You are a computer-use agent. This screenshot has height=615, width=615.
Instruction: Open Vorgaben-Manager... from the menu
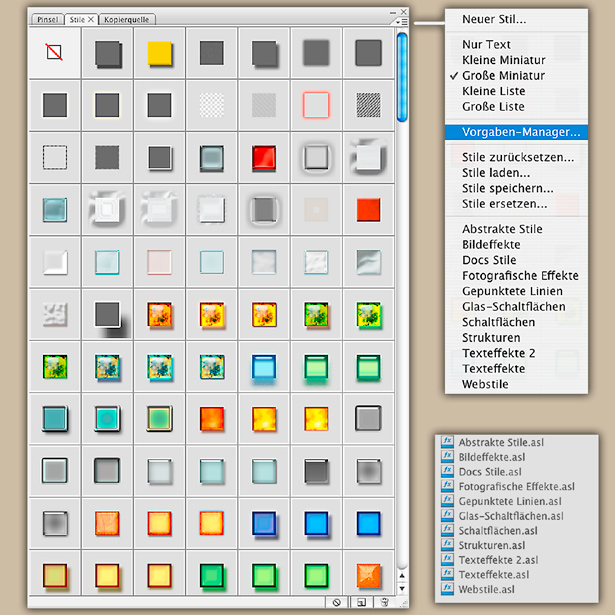coord(516,132)
